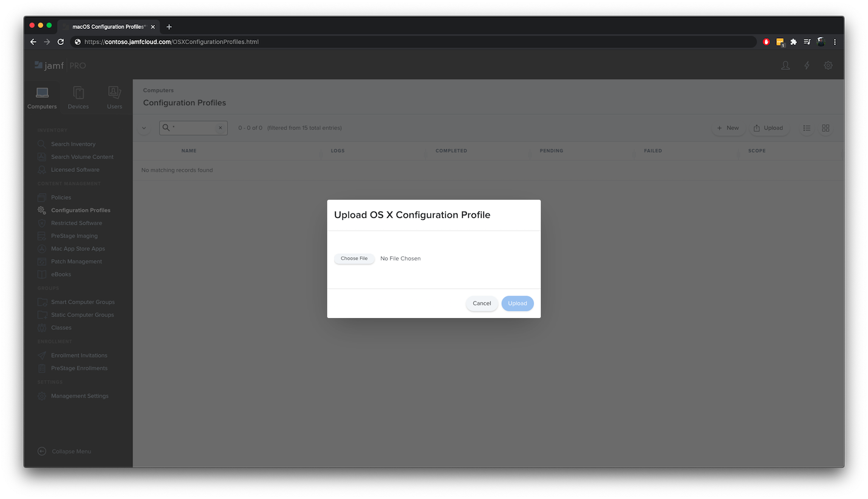Click the configuration profiles search field
868x499 pixels.
tap(193, 128)
